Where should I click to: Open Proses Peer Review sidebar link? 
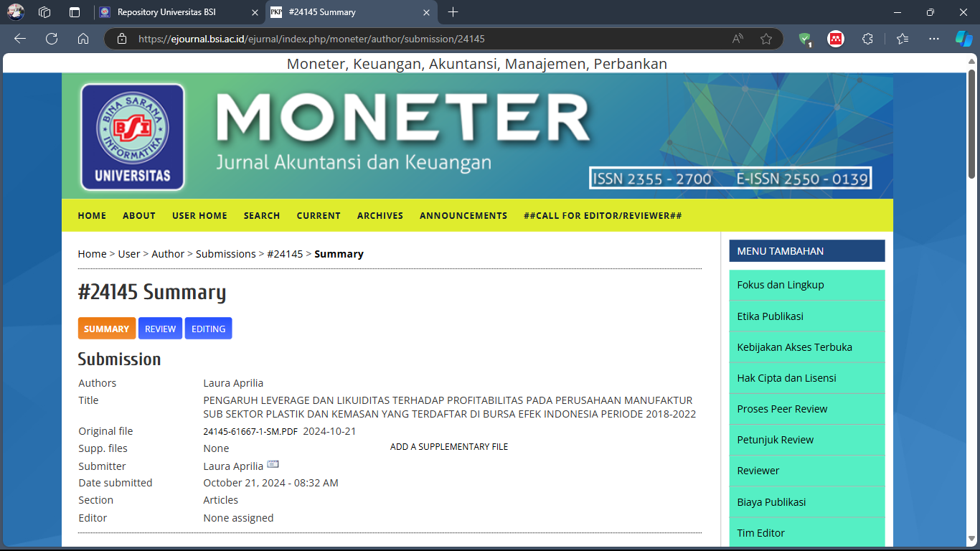tap(807, 409)
